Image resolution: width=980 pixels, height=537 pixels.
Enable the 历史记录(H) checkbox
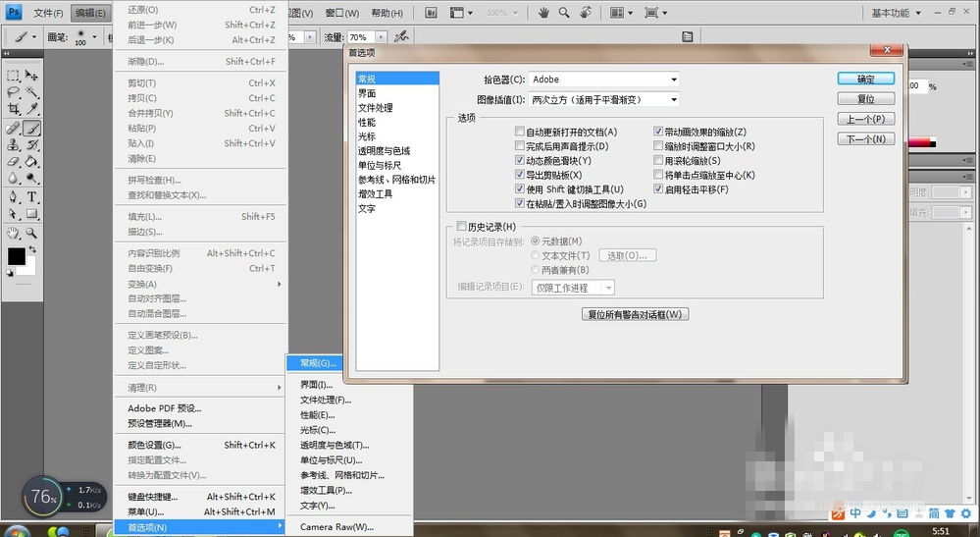(462, 227)
